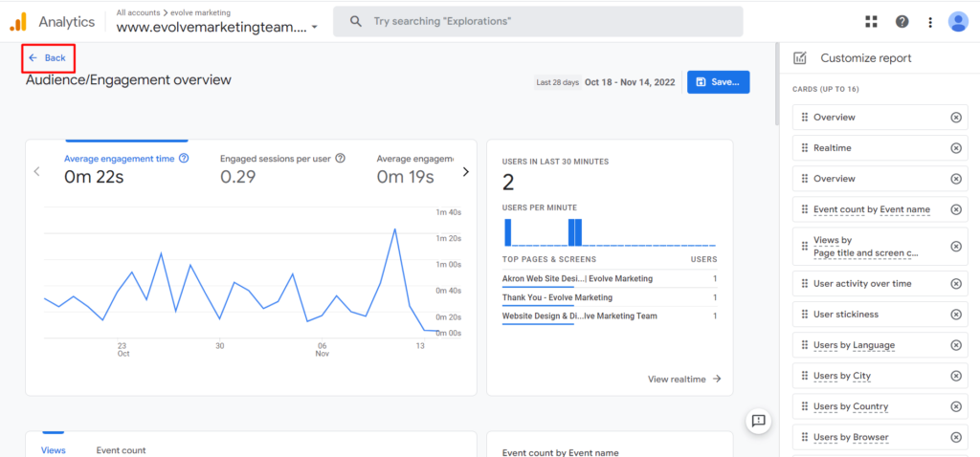Click info icon beside Engaged sessions per user
Viewport: 980px width, 457px height.
pyautogui.click(x=340, y=159)
